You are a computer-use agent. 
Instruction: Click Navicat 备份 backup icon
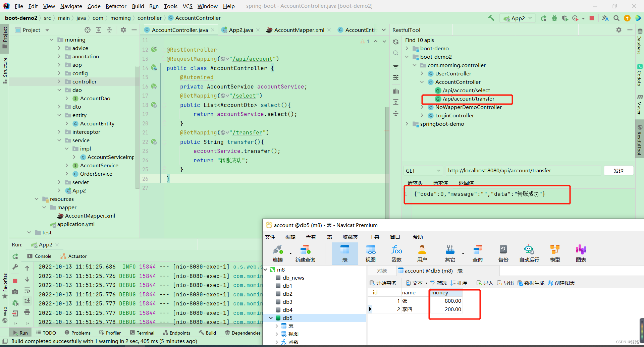point(503,253)
